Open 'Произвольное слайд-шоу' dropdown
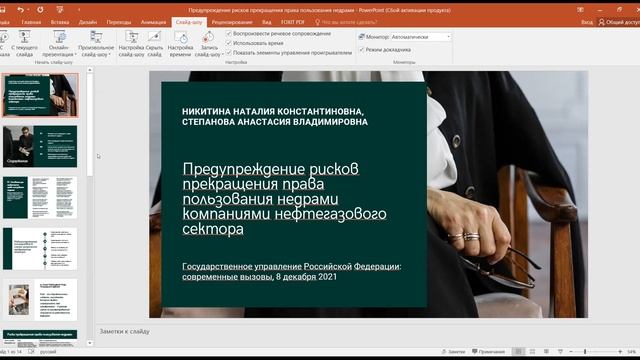The height and width of the screenshot is (360, 640). coord(96,43)
